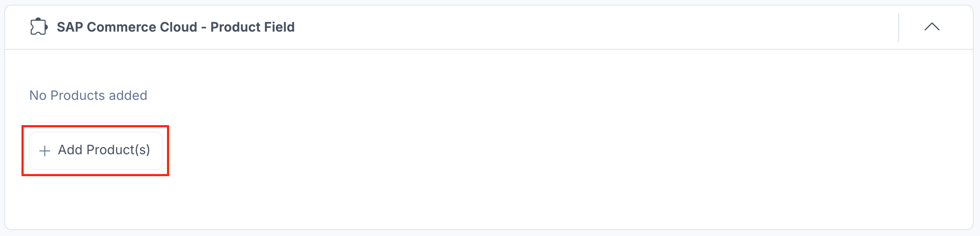This screenshot has width=980, height=236.
Task: Click the custom field puzzle icon in the header
Action: [39, 27]
